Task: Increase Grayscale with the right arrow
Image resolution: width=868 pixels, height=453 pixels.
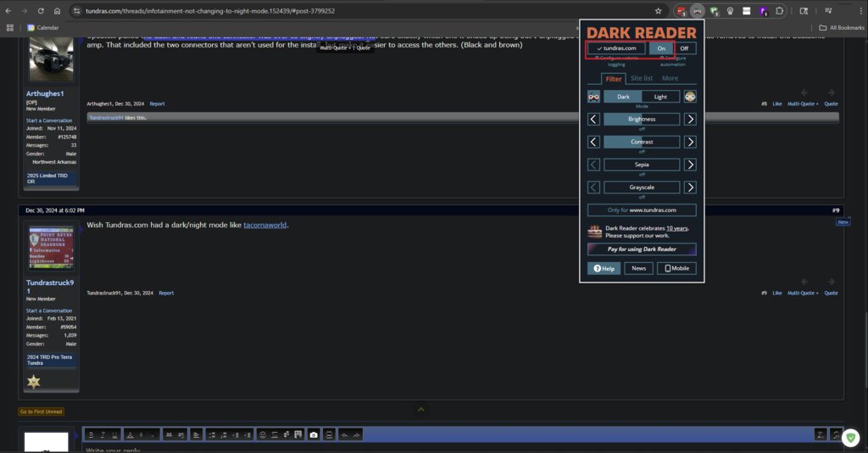Action: 690,187
